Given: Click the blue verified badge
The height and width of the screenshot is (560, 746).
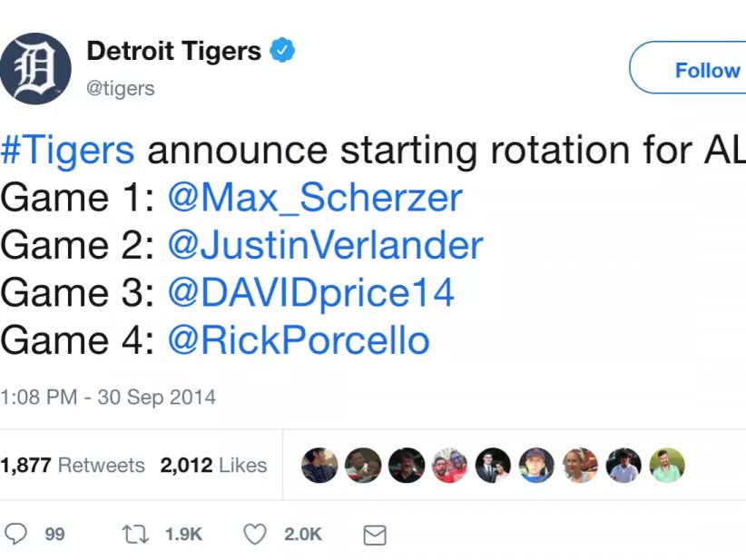Looking at the screenshot, I should [x=283, y=51].
